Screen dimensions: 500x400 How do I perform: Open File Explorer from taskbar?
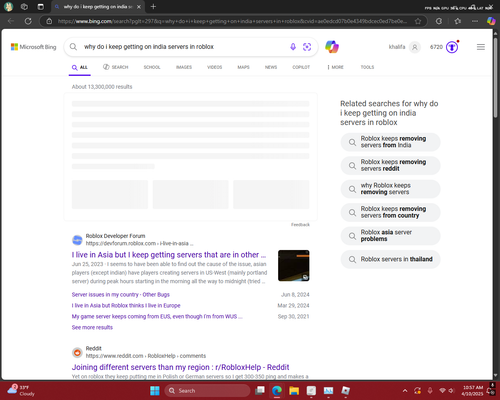tap(294, 390)
